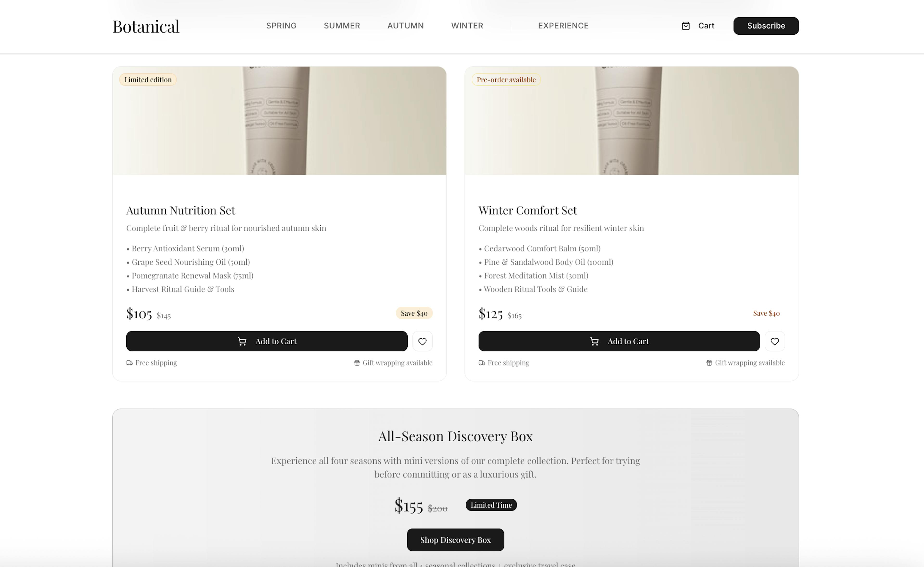Open the Autumn Nutrition Set product image
924x567 pixels.
[279, 120]
